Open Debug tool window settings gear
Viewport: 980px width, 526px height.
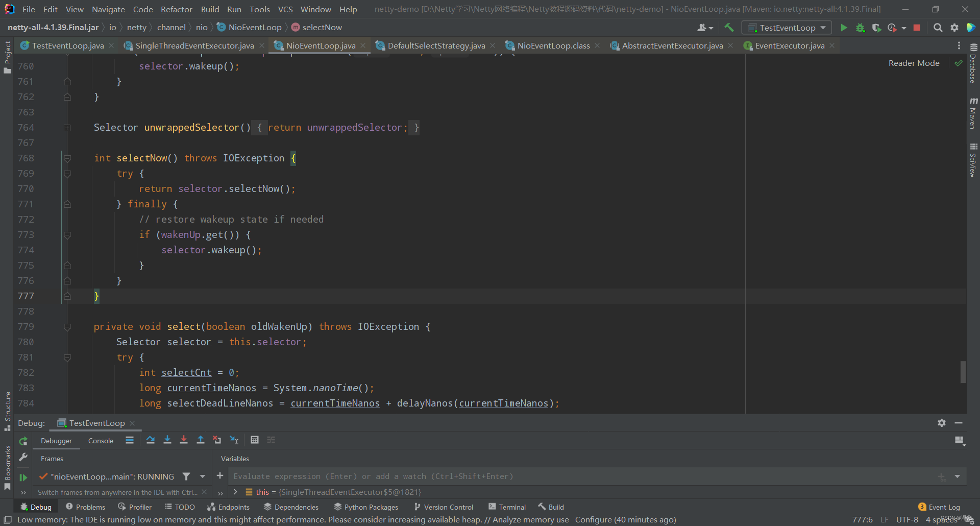click(942, 423)
